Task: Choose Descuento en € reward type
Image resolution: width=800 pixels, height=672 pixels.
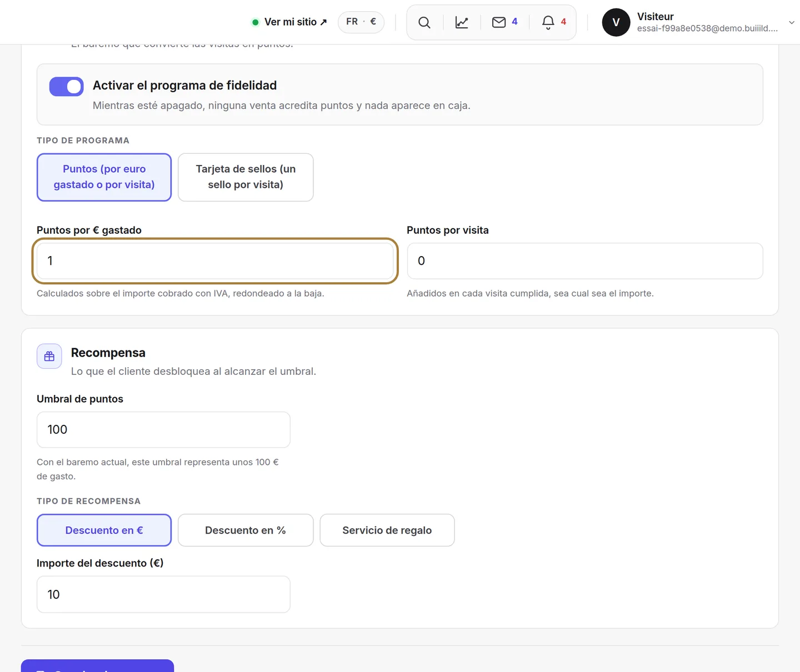Action: [x=104, y=530]
